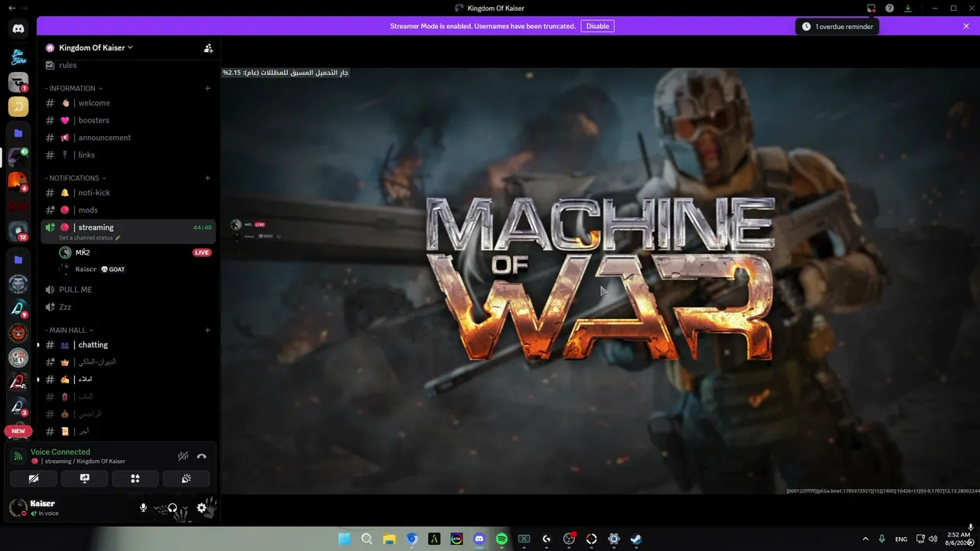Select Kaiser user in streaming channel
Viewport: 980px width, 551px height.
[136, 269]
